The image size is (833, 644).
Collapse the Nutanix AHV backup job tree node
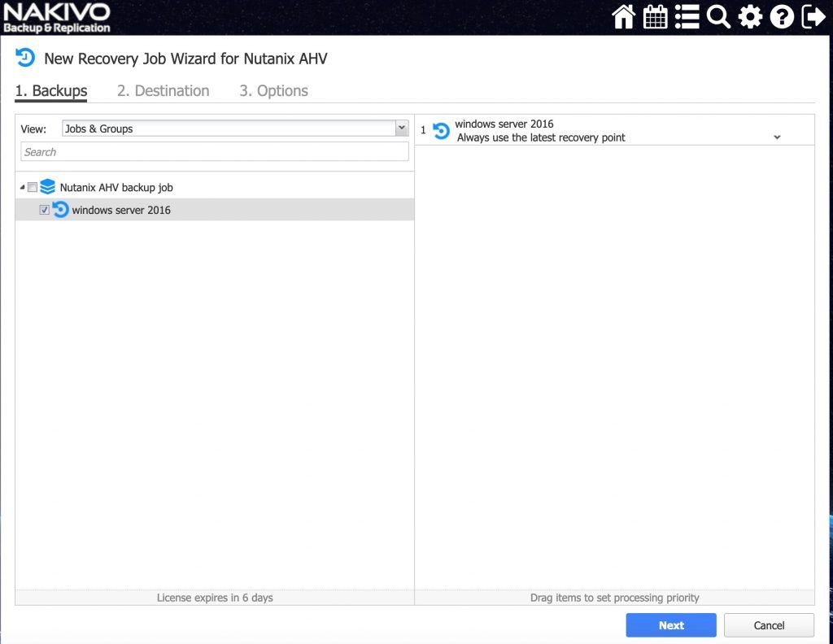coord(22,187)
